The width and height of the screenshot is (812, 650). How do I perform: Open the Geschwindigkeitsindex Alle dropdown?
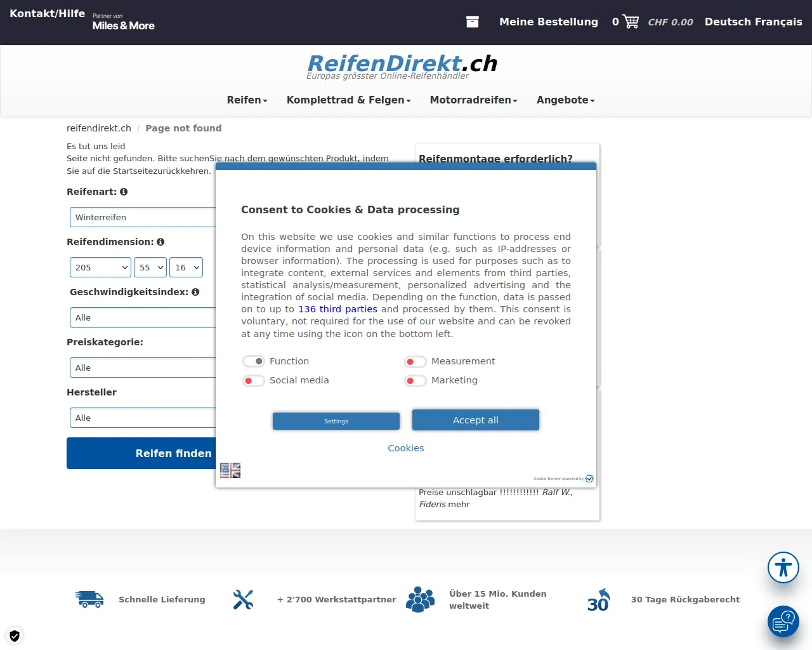pyautogui.click(x=143, y=317)
